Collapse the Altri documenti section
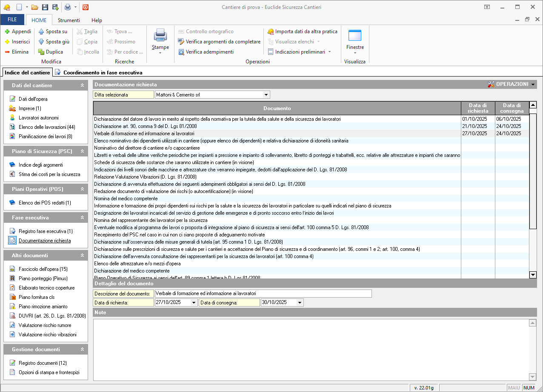The image size is (543, 392). (x=82, y=256)
